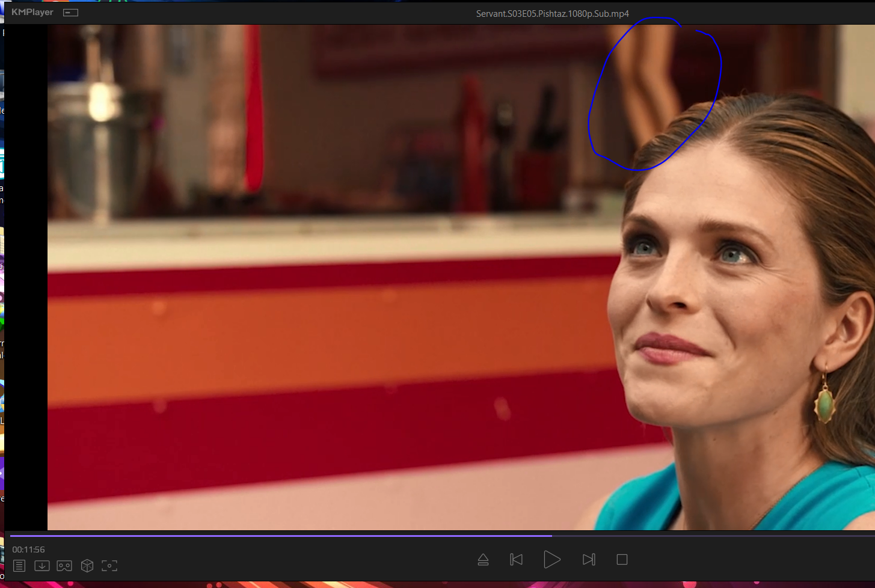Click the screen capture frame icon
Screen dimensions: 875x588
(x=109, y=566)
